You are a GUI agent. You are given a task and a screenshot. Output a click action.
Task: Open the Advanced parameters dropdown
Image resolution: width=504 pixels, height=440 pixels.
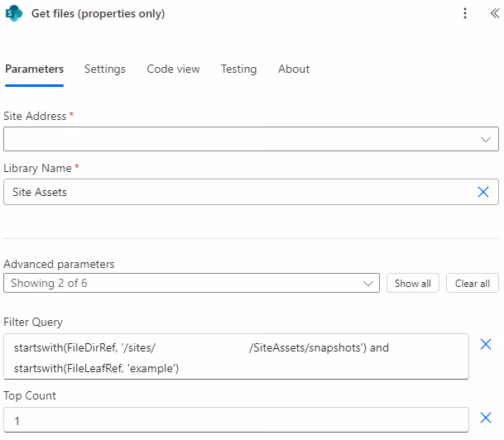point(191,283)
